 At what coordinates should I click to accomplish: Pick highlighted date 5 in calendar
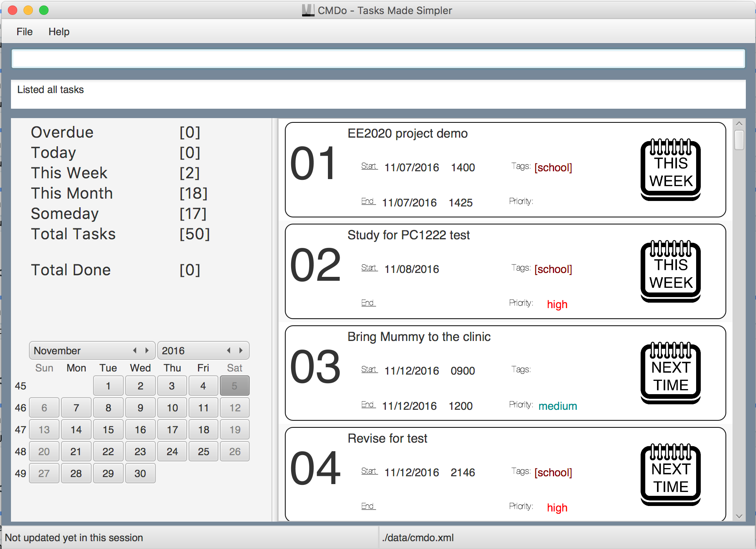(234, 386)
